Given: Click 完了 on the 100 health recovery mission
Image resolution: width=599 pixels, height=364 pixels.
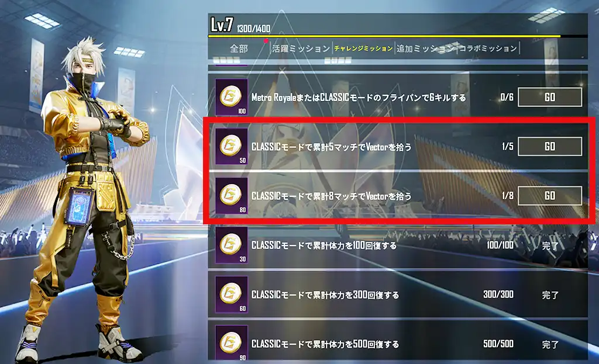Looking at the screenshot, I should pyautogui.click(x=550, y=246).
